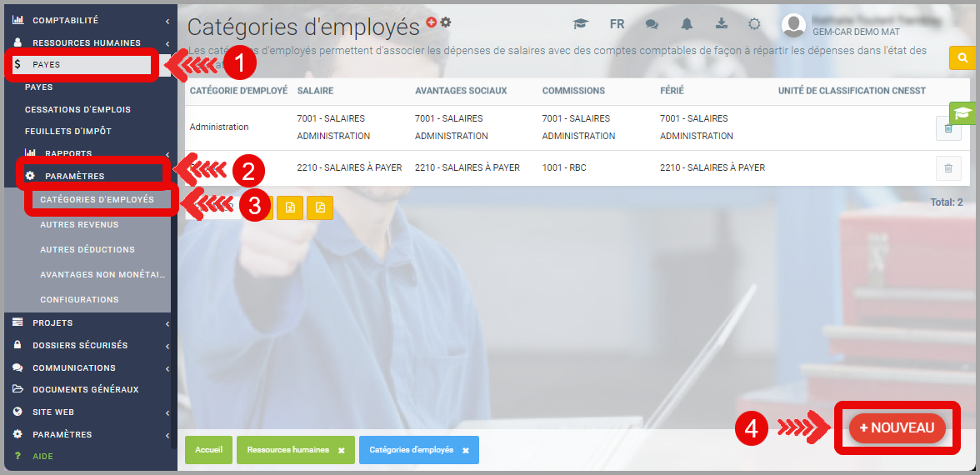Image resolution: width=980 pixels, height=475 pixels.
Task: Click the + Nouveau button
Action: pyautogui.click(x=897, y=427)
